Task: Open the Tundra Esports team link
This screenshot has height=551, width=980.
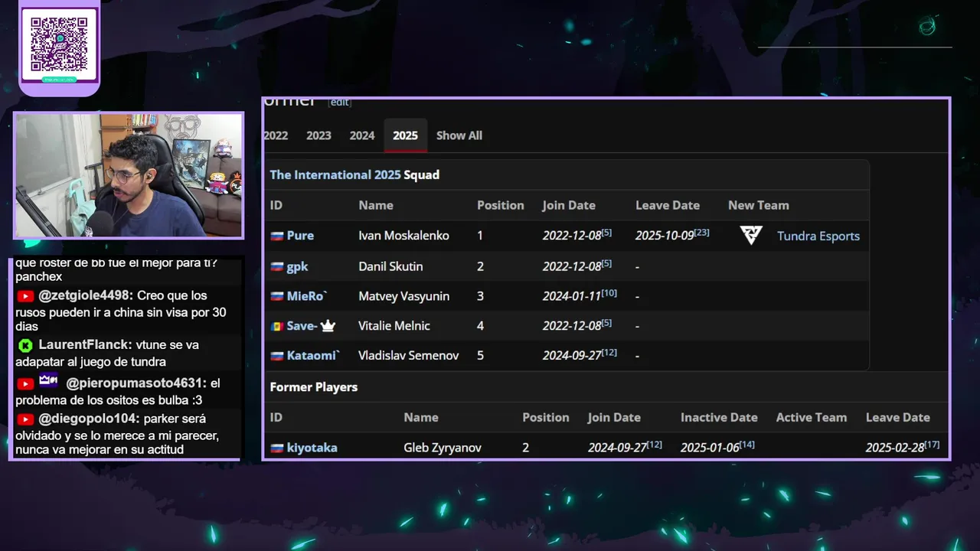Action: (818, 236)
